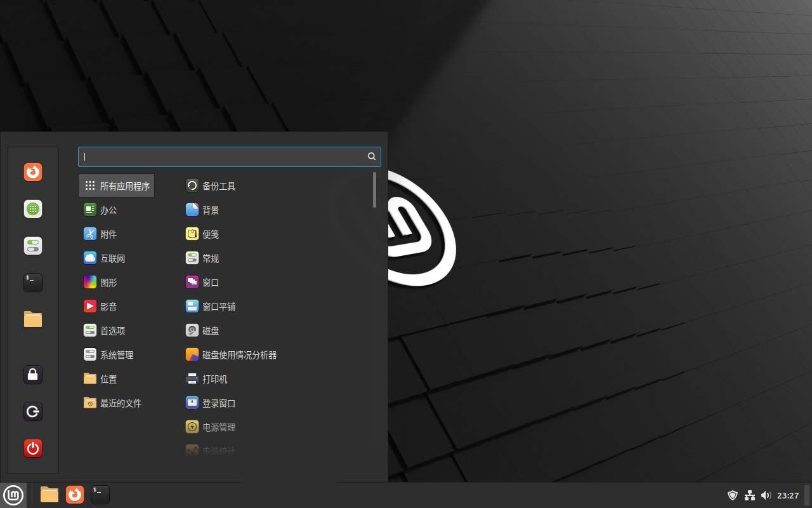Open 电源管理 power management

pos(218,427)
